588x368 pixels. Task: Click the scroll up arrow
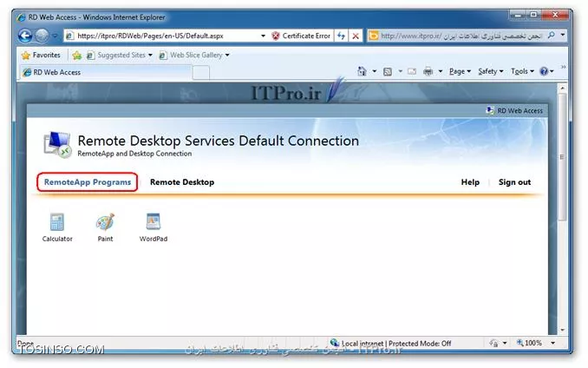pos(562,88)
